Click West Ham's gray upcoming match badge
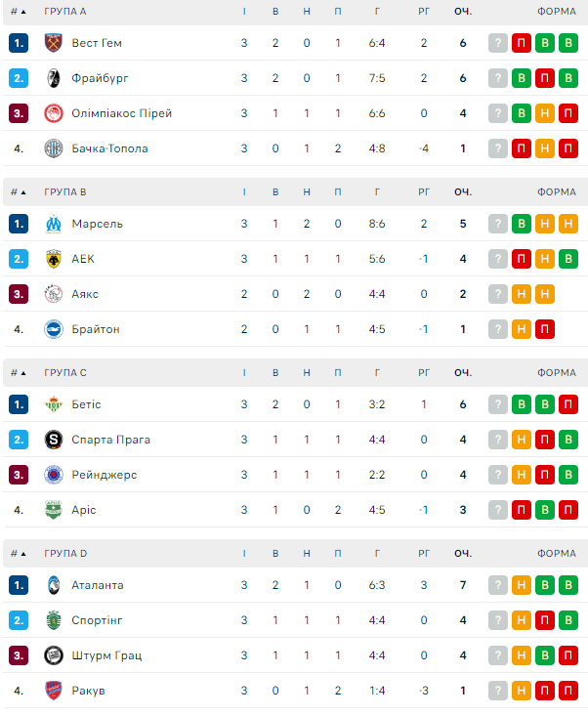The height and width of the screenshot is (716, 588). (x=498, y=43)
